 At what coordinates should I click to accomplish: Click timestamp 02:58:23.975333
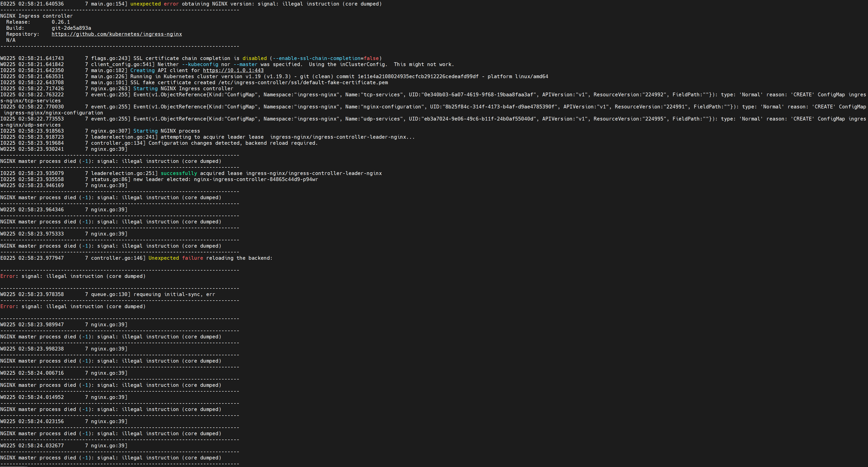41,234
